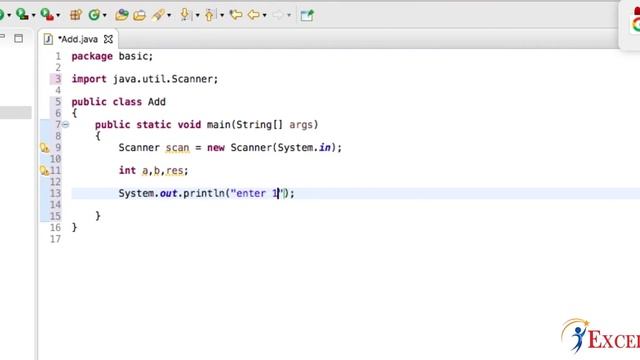Click line number 13 in the gutter
This screenshot has width=640, height=360.
click(56, 193)
